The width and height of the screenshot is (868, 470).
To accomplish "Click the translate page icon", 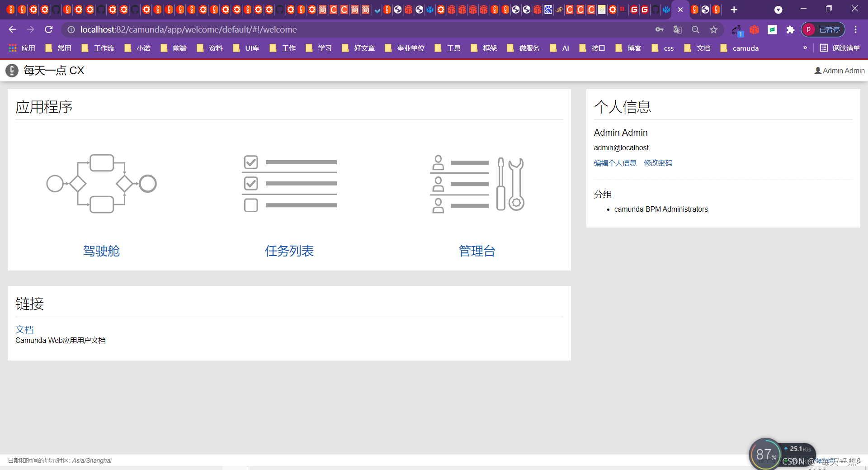I will 677,29.
